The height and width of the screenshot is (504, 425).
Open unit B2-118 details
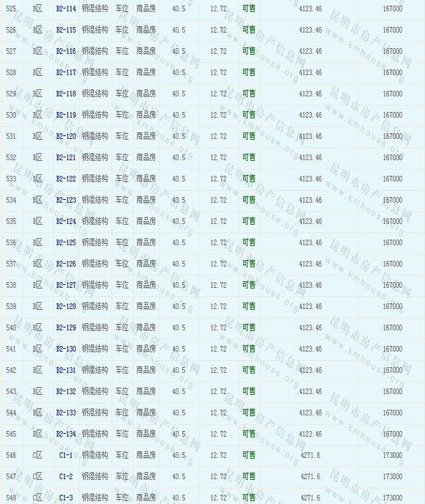[x=66, y=94]
